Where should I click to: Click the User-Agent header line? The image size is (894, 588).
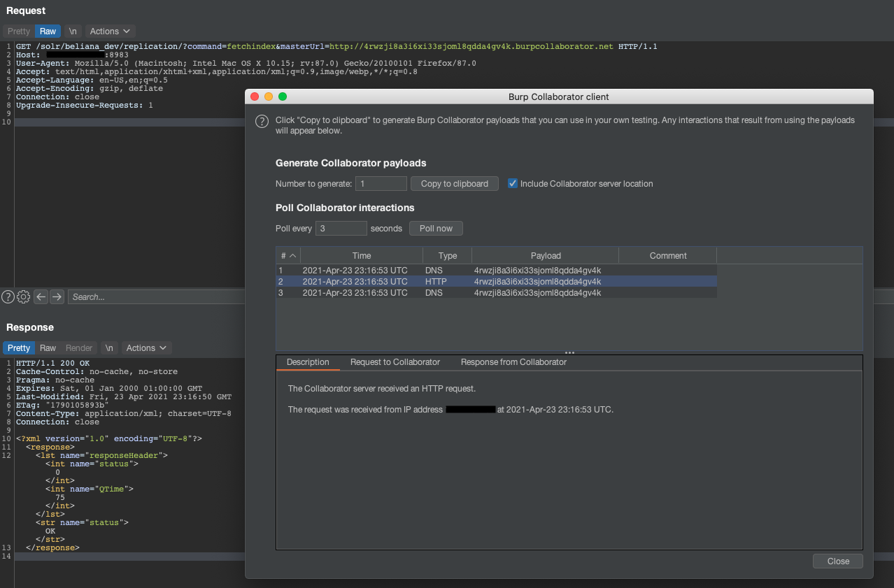246,63
